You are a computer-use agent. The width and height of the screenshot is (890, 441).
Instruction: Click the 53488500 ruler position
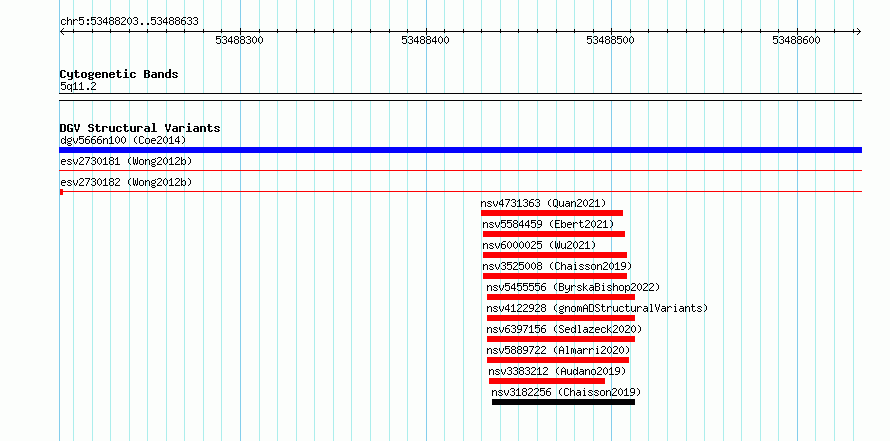tap(611, 40)
